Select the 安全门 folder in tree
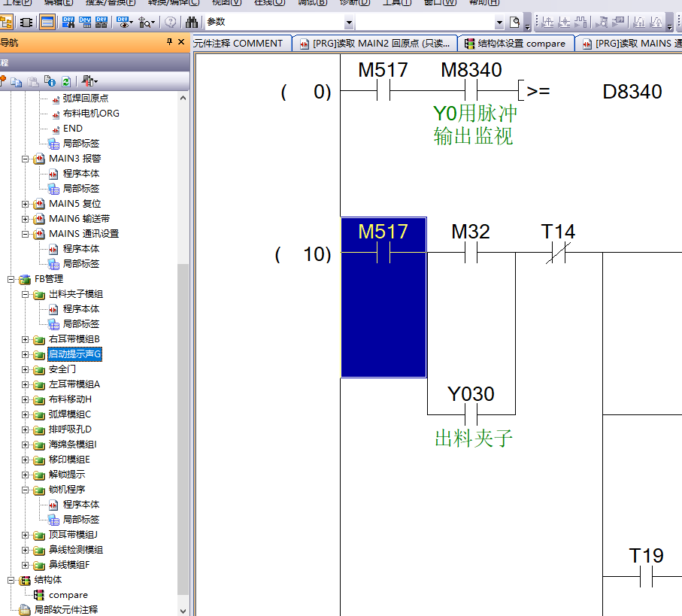This screenshot has width=682, height=616. pyautogui.click(x=62, y=369)
